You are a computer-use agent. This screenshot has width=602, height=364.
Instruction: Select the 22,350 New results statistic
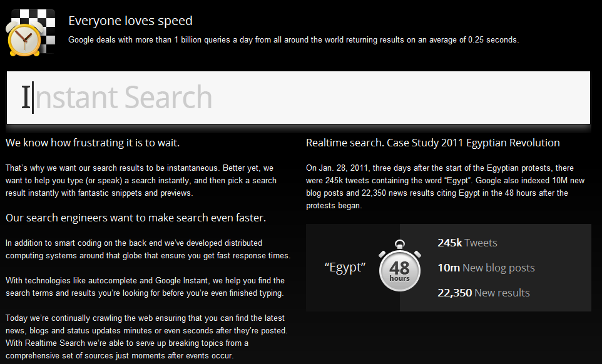click(x=483, y=293)
